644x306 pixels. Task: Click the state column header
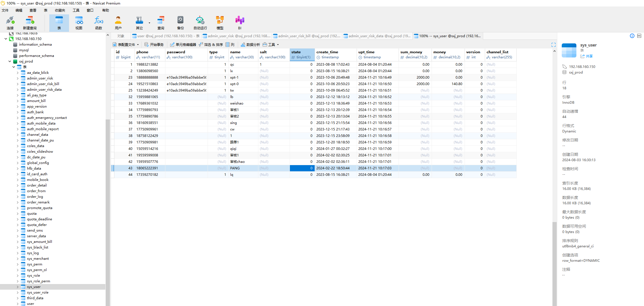[x=302, y=54]
